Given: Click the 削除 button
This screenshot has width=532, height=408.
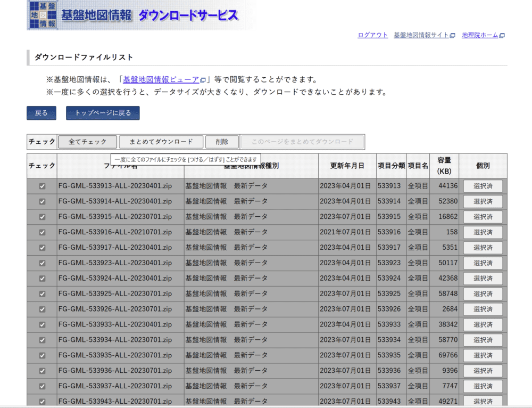Looking at the screenshot, I should pyautogui.click(x=222, y=142).
